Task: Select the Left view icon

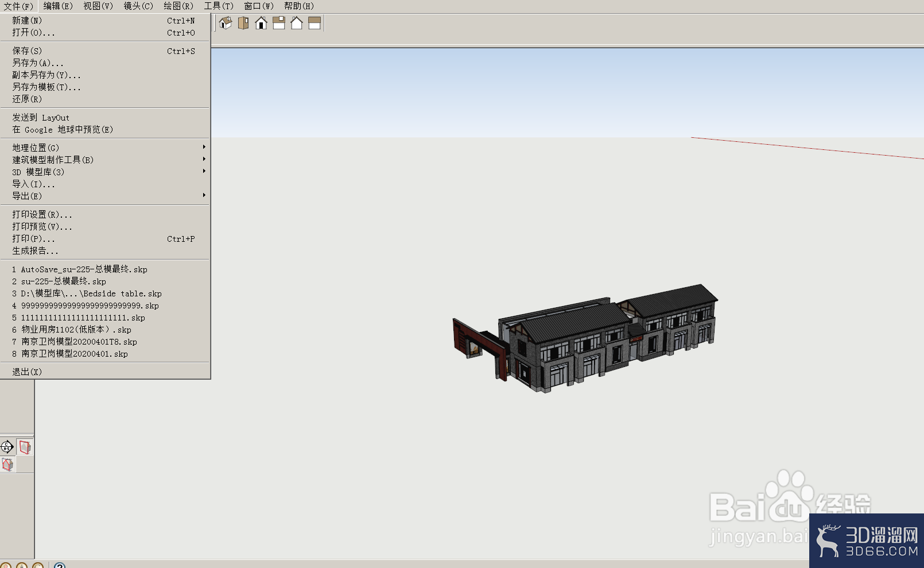Action: [x=315, y=23]
